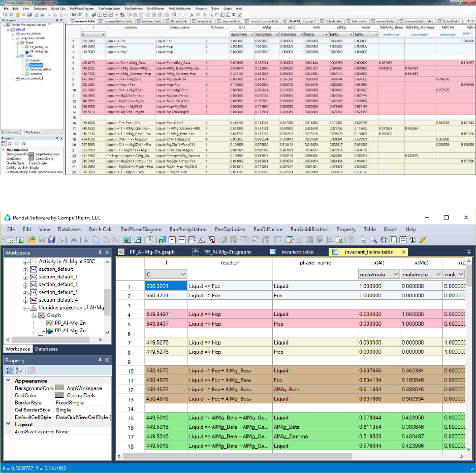Open the tab list dropdown arrow in lower window
Image resolution: width=476 pixels, height=473 pixels.
469,252
